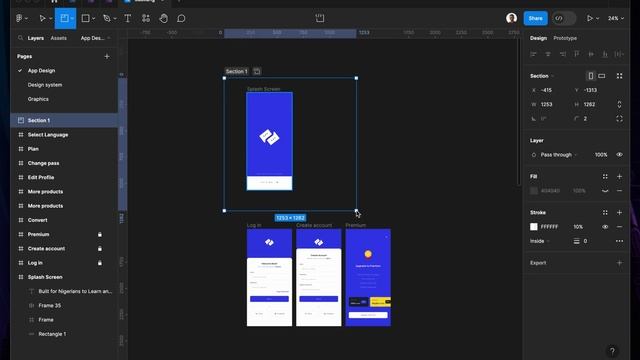Image resolution: width=640 pixels, height=360 pixels.
Task: Open the Figma main menu icon
Action: pyautogui.click(x=19, y=18)
